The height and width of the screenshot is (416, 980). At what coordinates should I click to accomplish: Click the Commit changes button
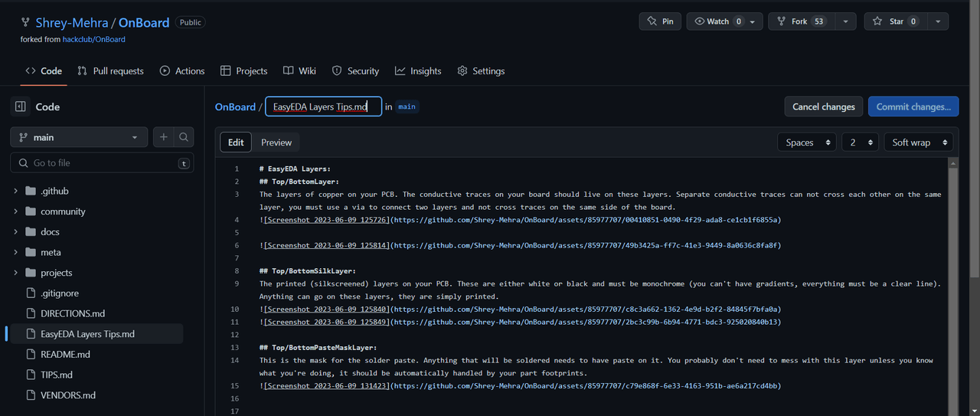(x=913, y=106)
